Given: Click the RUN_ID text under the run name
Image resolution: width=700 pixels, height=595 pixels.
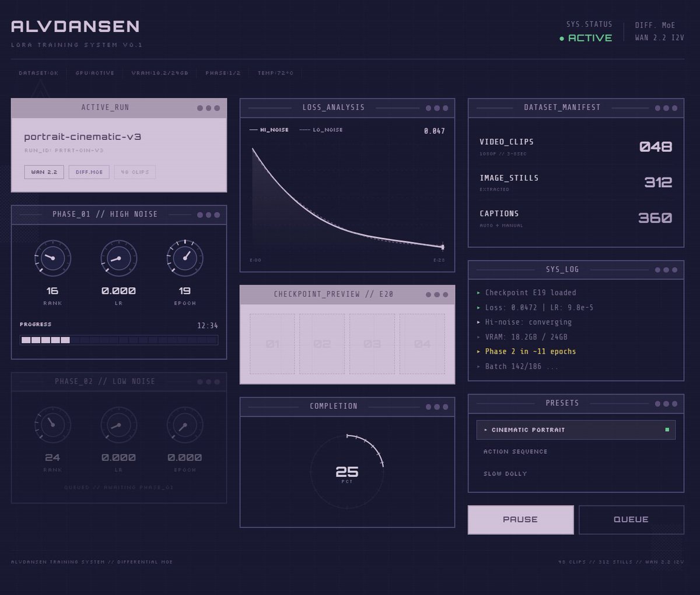Looking at the screenshot, I should (x=64, y=150).
